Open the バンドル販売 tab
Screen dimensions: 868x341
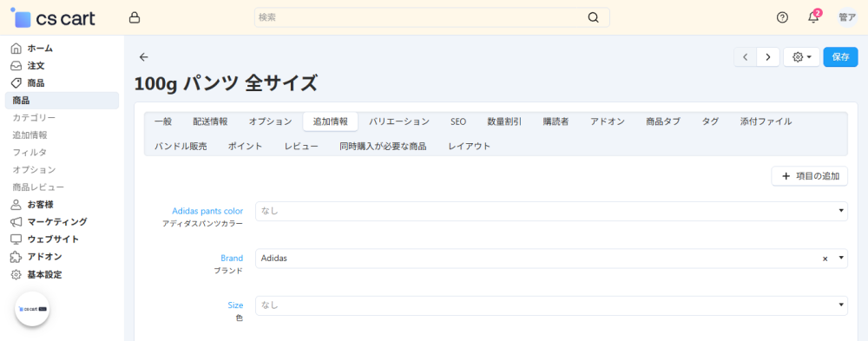click(x=181, y=146)
